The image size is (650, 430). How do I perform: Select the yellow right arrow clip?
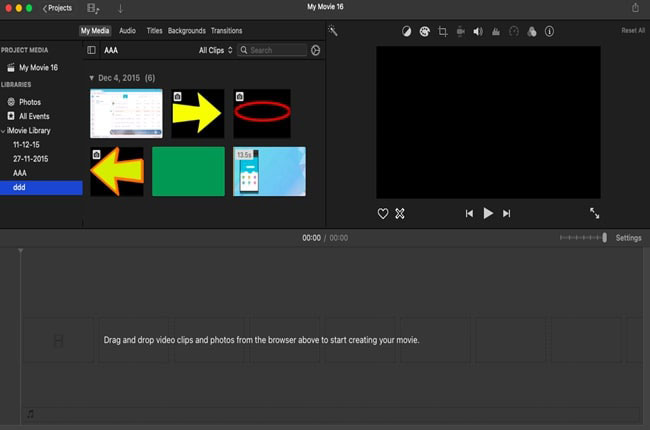[198, 114]
